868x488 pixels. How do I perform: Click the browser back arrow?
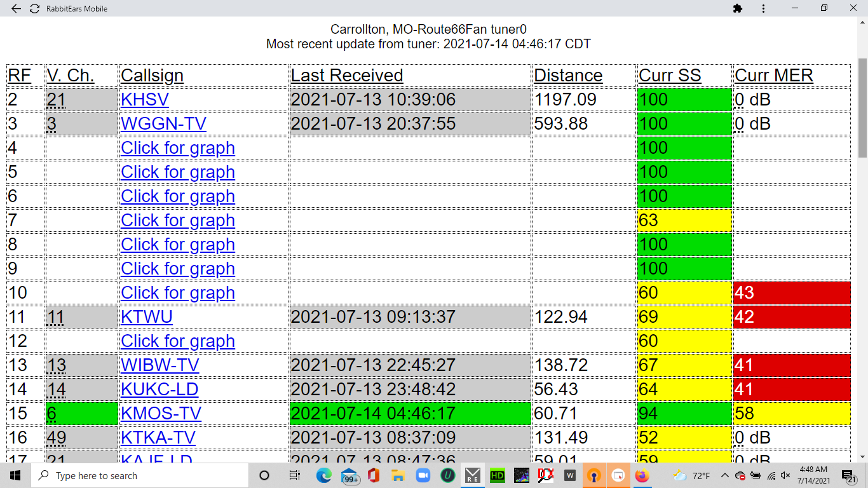pyautogui.click(x=16, y=8)
